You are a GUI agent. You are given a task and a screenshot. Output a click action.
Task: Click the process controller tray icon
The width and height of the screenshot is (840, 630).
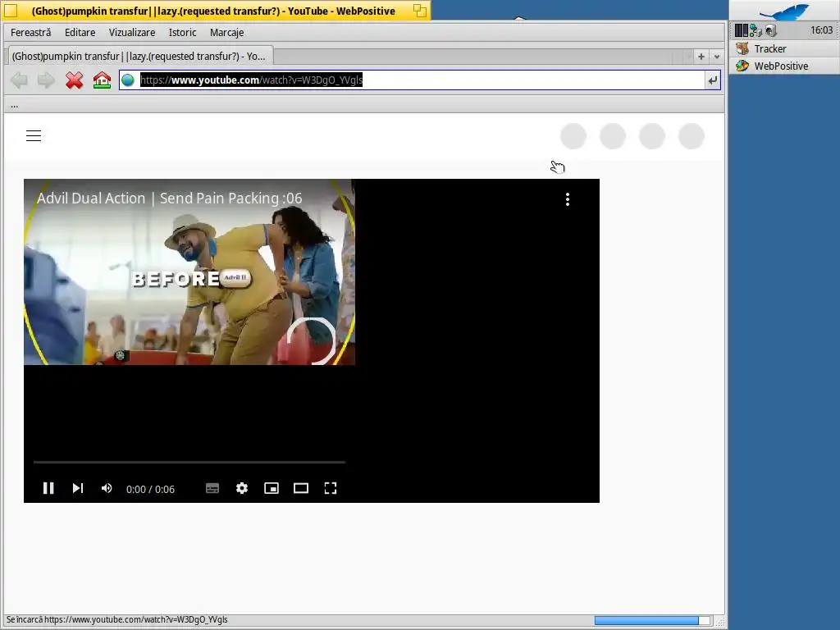(741, 30)
